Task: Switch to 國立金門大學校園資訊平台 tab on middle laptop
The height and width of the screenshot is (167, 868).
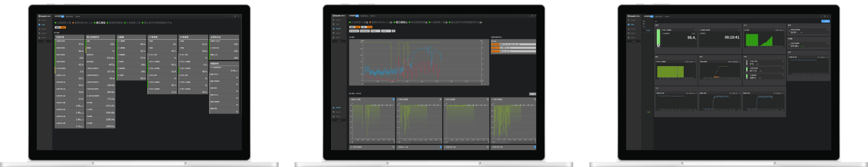Action: tap(465, 22)
